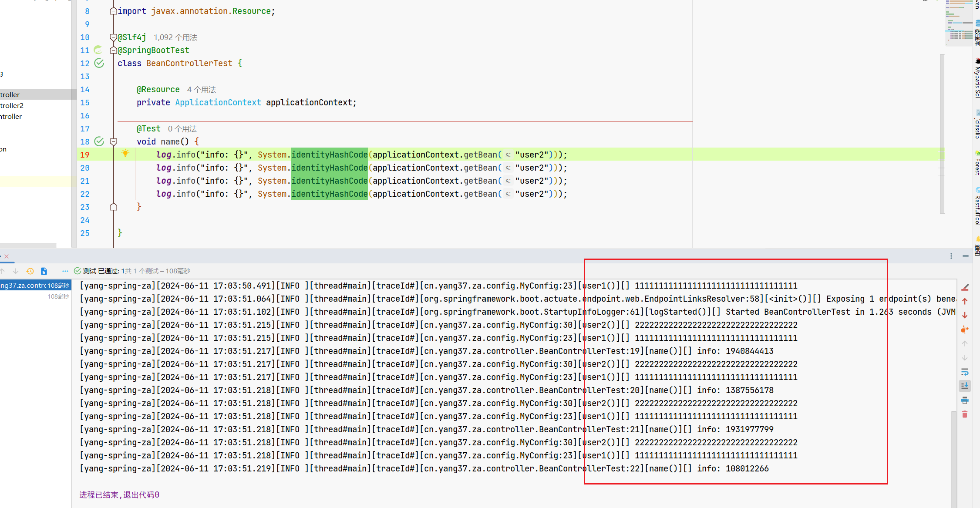Click '@Resource' annotation on line 14
980x508 pixels.
tap(158, 90)
